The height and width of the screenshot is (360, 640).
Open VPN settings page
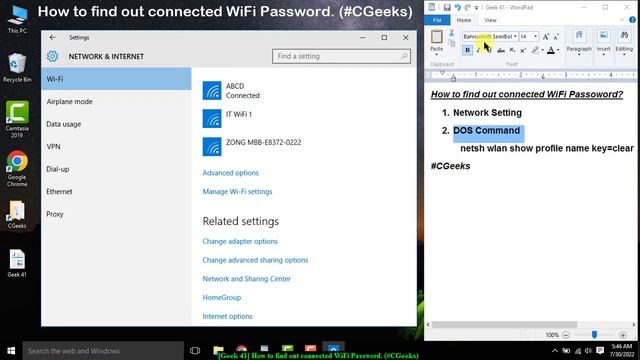[116, 147]
